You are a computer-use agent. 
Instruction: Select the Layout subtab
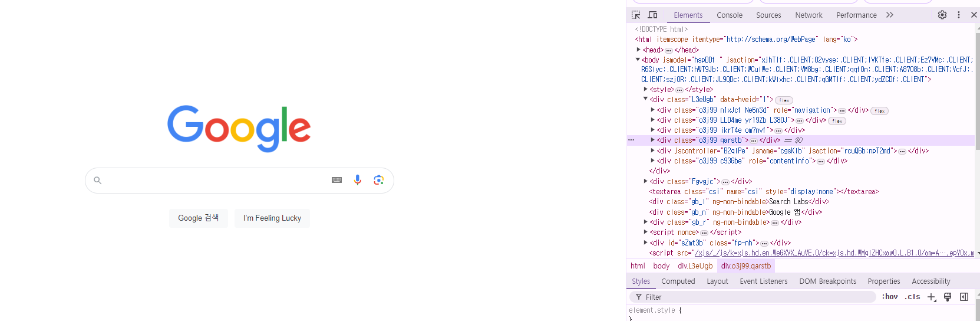[717, 281]
